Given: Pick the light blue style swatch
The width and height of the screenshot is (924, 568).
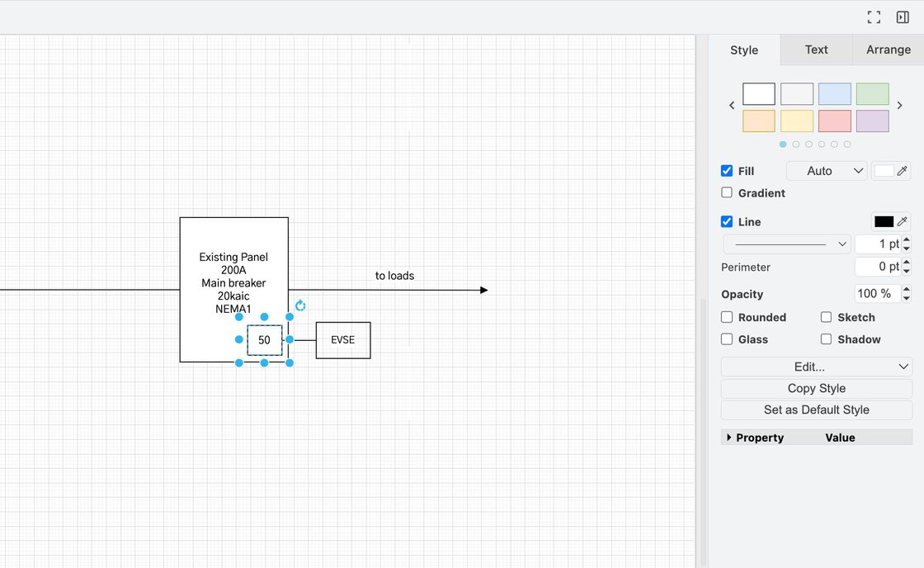Looking at the screenshot, I should point(834,94).
